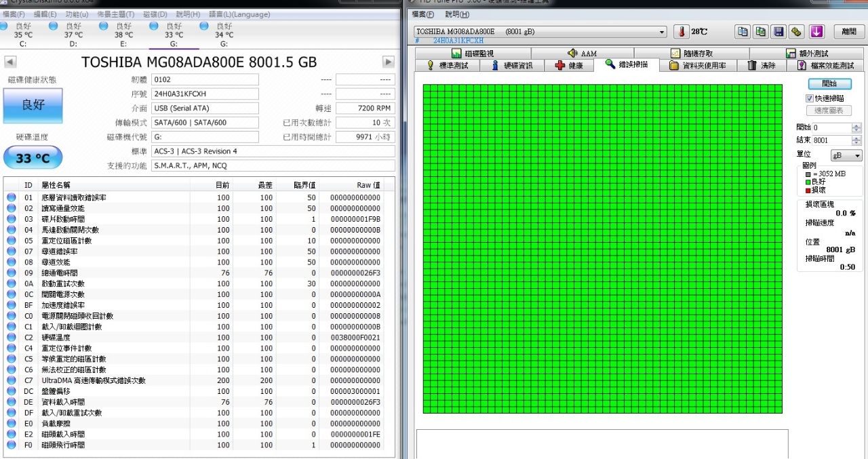This screenshot has height=459, width=868.
Task: Switch to 隨機存取 tab
Action: coord(691,54)
